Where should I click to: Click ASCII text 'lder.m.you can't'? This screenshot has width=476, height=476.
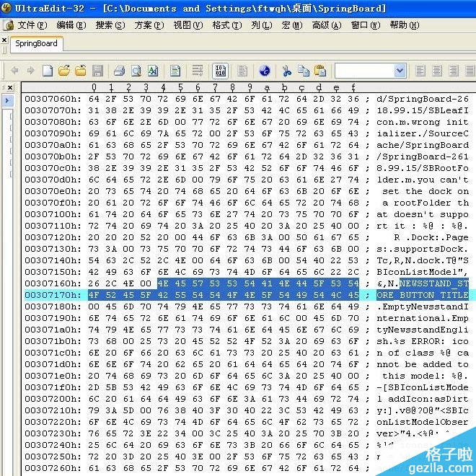tap(423, 180)
